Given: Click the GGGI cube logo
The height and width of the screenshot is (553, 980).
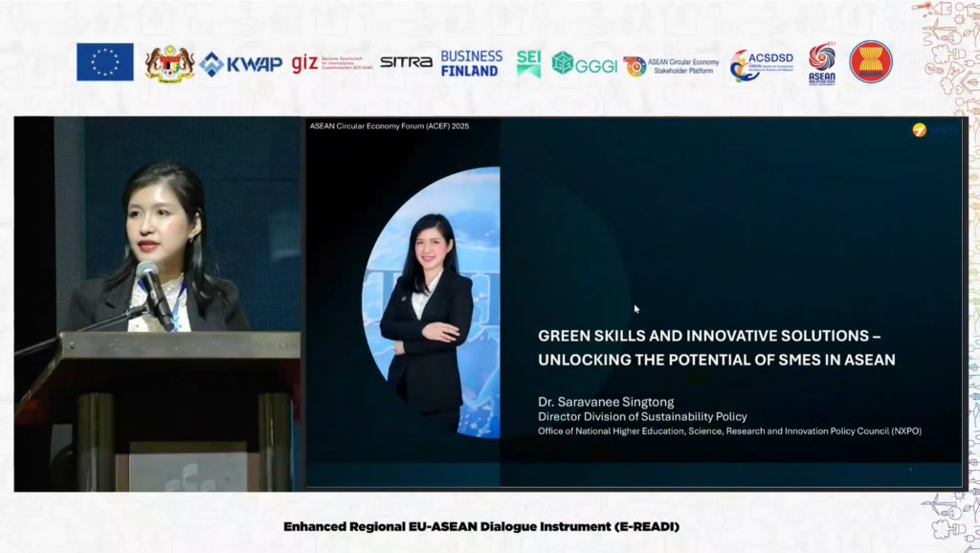Looking at the screenshot, I should coord(584,64).
